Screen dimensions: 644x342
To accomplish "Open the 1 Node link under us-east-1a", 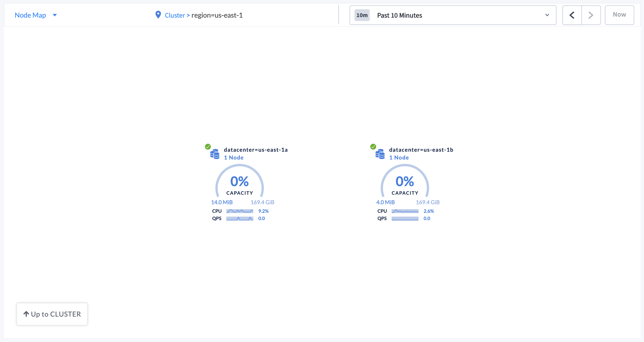I will (x=233, y=158).
